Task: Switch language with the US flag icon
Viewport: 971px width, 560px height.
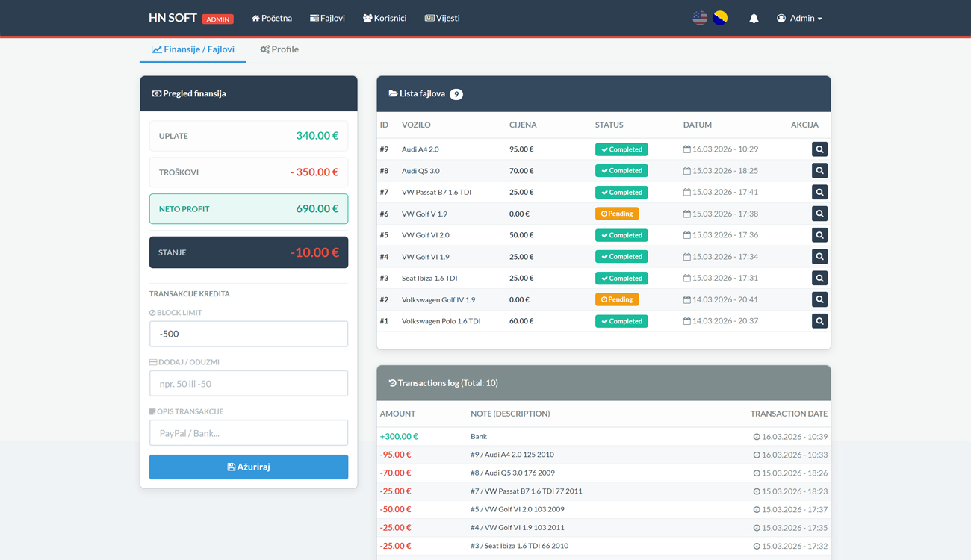Action: point(700,18)
